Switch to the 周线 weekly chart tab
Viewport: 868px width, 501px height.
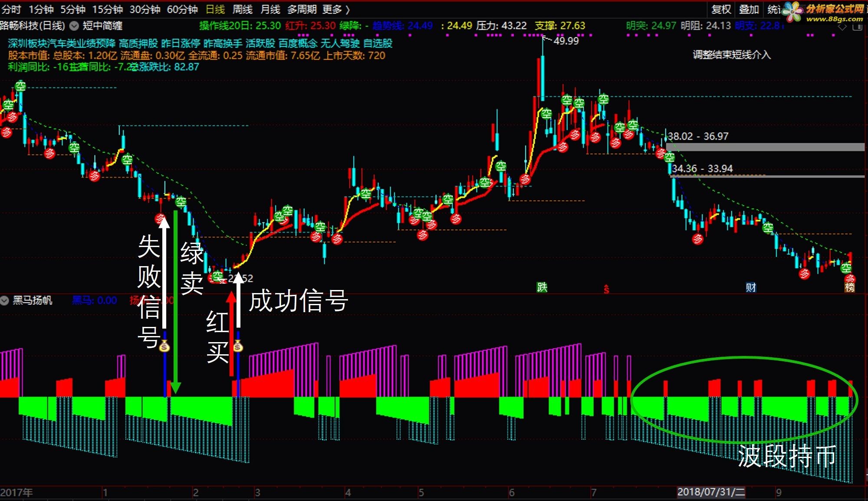[242, 9]
